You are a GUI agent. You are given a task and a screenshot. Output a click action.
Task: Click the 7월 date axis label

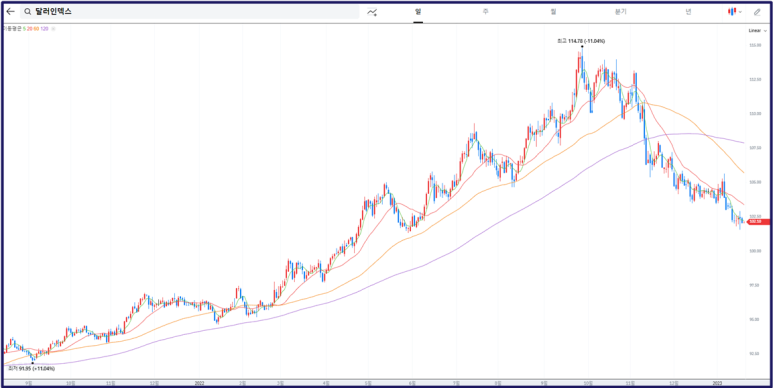[x=457, y=383]
